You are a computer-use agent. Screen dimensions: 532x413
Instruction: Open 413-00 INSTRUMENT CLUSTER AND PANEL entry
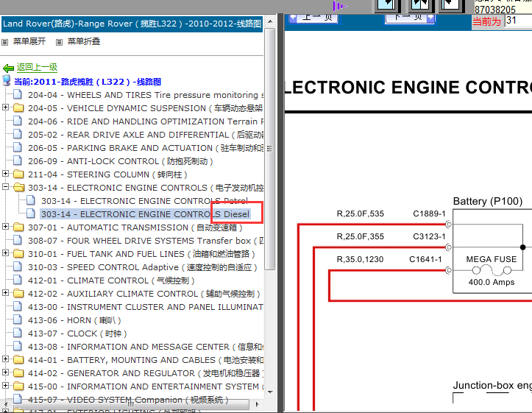146,307
